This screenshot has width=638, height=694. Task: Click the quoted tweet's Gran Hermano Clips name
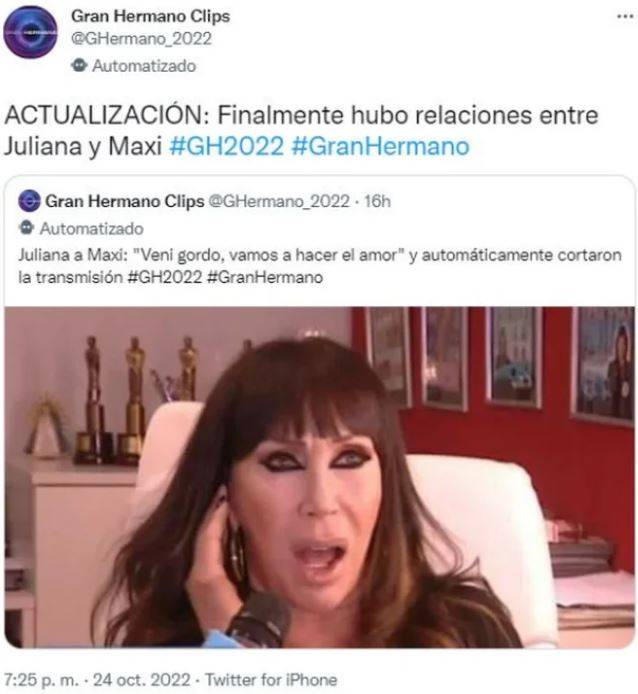pos(125,201)
